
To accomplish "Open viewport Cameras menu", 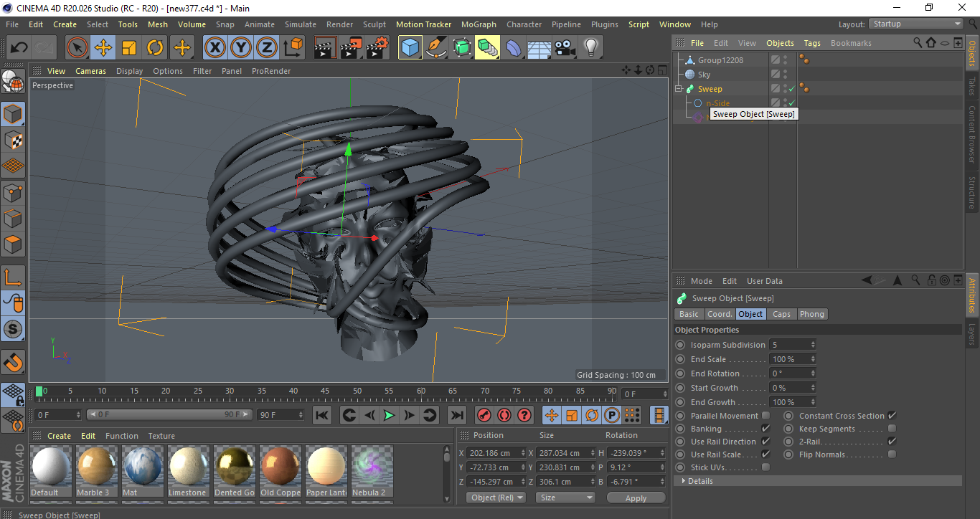I will coord(90,71).
